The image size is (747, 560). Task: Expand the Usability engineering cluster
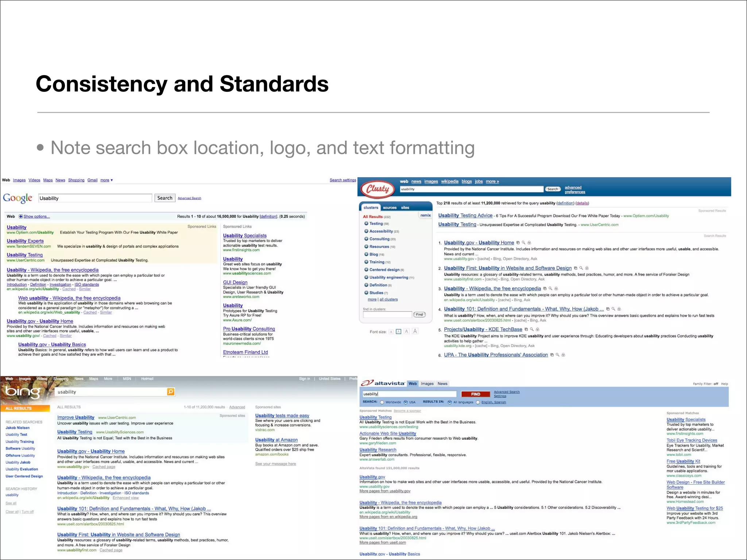(366, 277)
